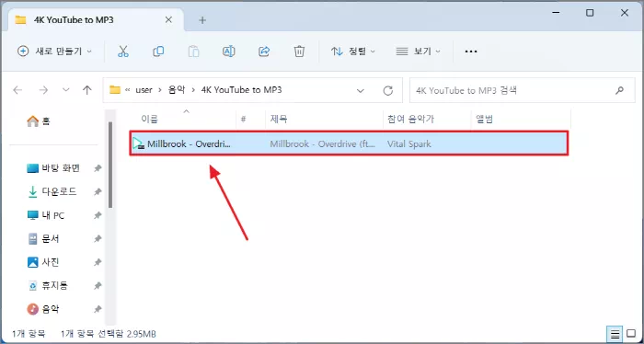This screenshot has height=344, width=644.
Task: Click the search magnifier icon
Action: (619, 90)
